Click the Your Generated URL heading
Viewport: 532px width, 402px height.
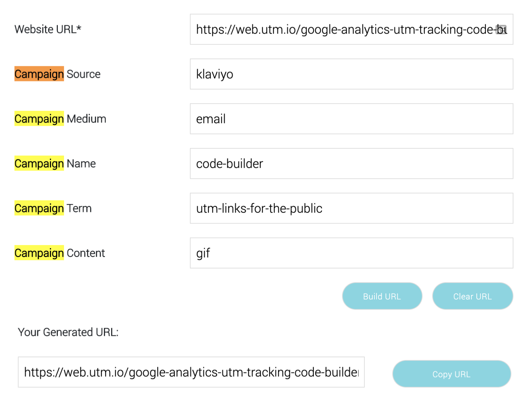coord(68,332)
